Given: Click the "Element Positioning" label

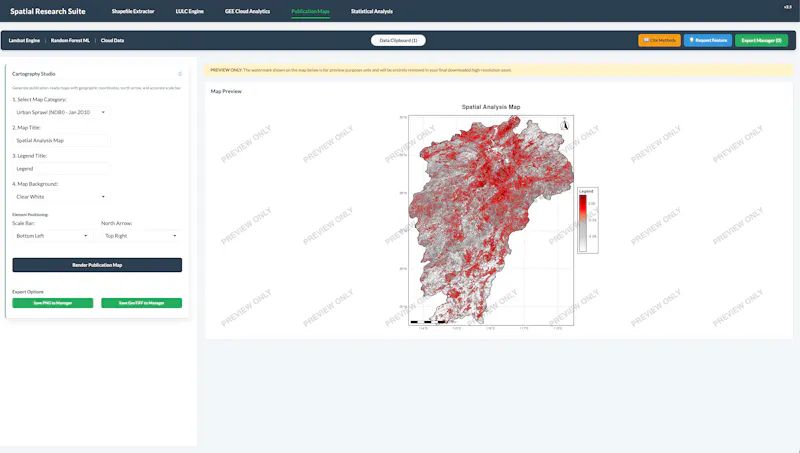Looking at the screenshot, I should click(x=30, y=215).
